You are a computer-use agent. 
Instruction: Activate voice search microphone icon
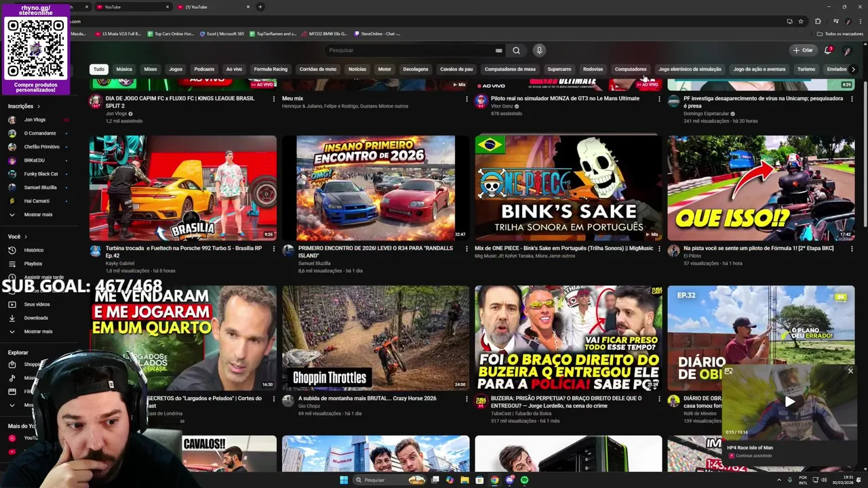539,50
